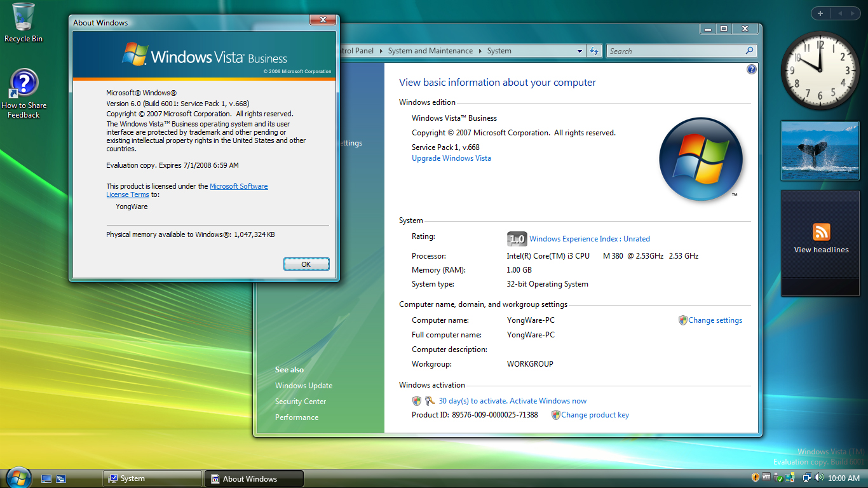Open the Recycle Bin desktop icon
868x488 pixels.
tap(24, 23)
